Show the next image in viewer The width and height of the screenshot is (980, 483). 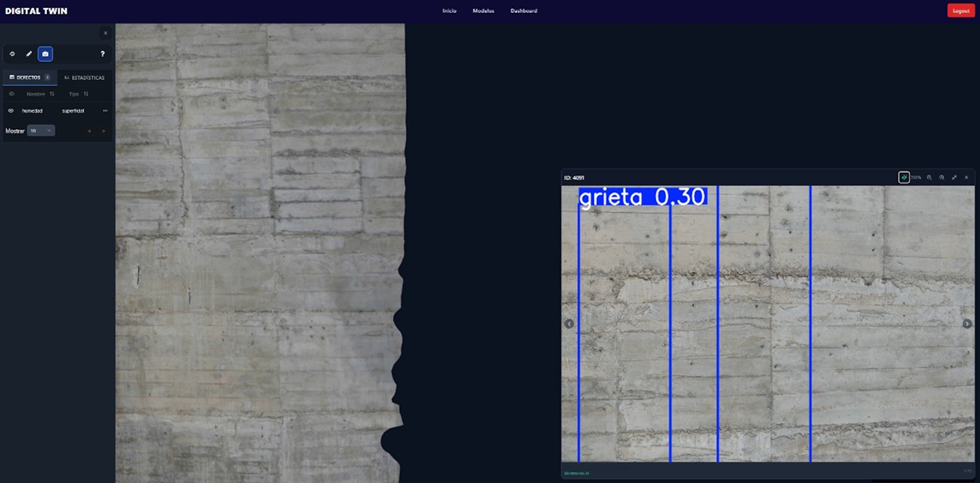967,324
